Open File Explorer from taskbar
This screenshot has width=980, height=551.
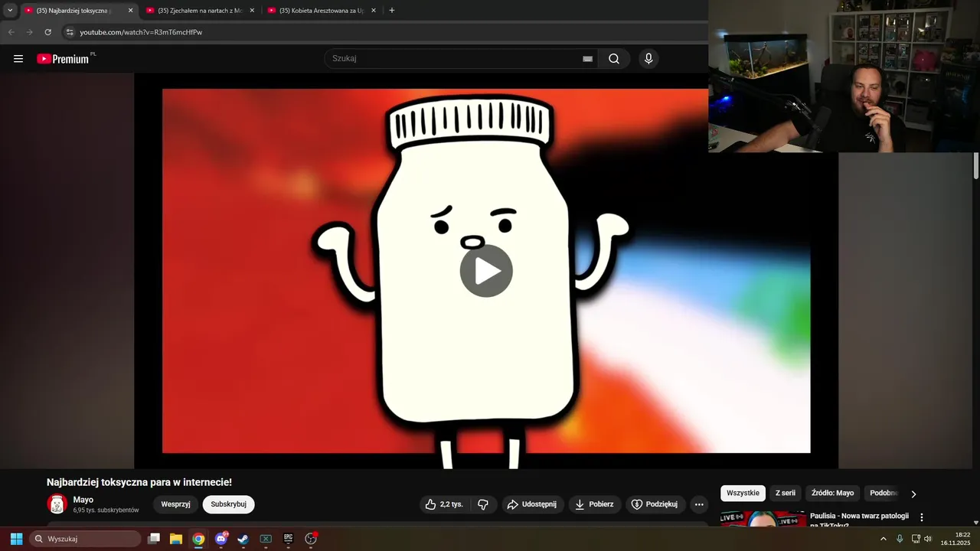[176, 539]
